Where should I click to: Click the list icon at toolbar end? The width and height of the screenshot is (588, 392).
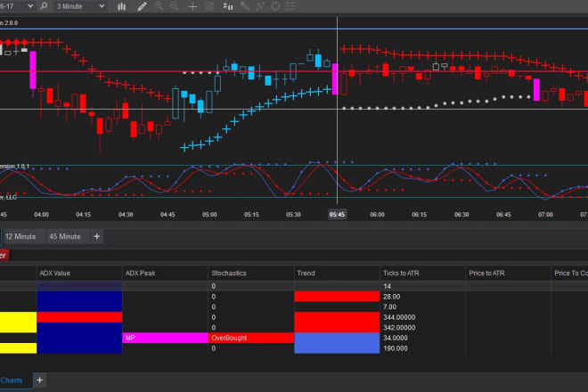point(290,6)
